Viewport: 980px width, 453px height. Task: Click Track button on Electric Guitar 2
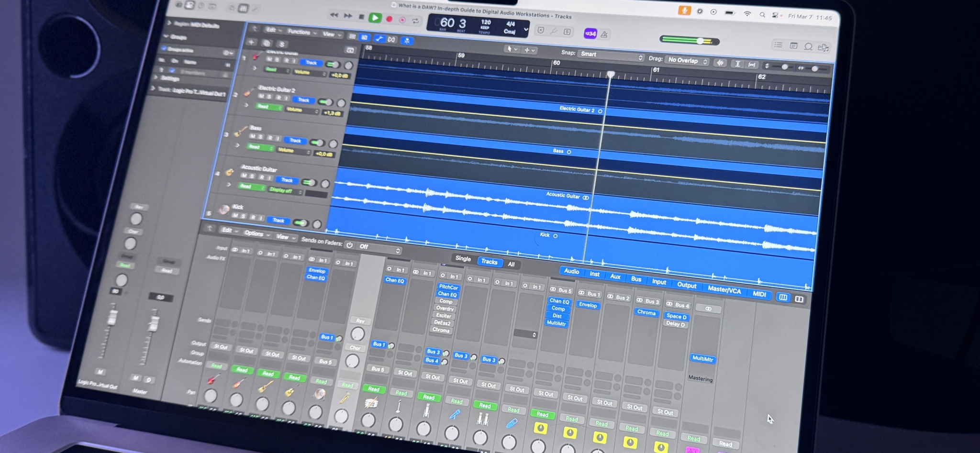(304, 100)
